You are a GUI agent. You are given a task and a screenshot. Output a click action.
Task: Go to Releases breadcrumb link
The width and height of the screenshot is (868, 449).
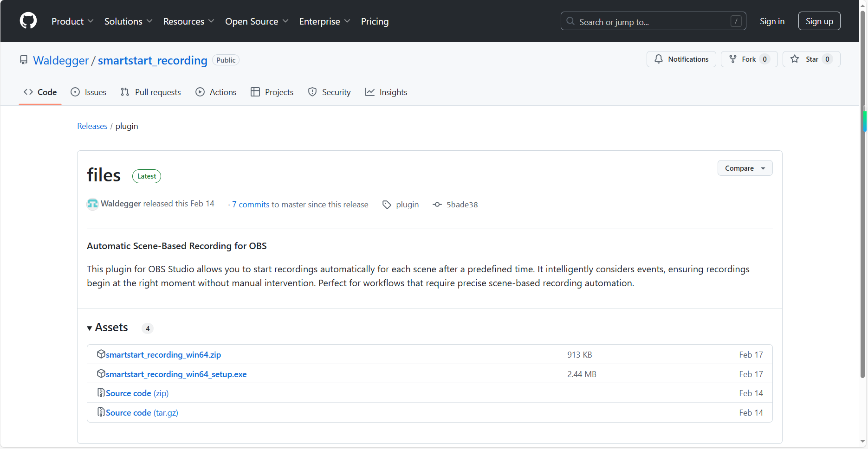click(x=92, y=126)
